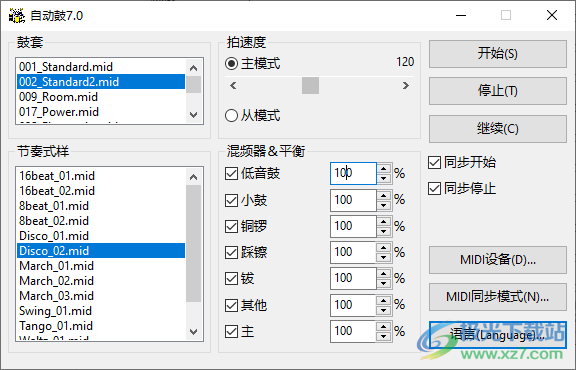Open MIDI同步模式(N)... dialog
The image size is (576, 370).
[x=498, y=297]
